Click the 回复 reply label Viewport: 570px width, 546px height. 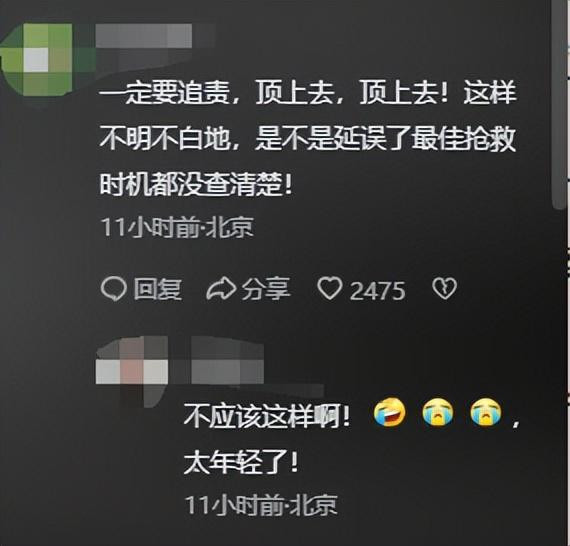158,289
